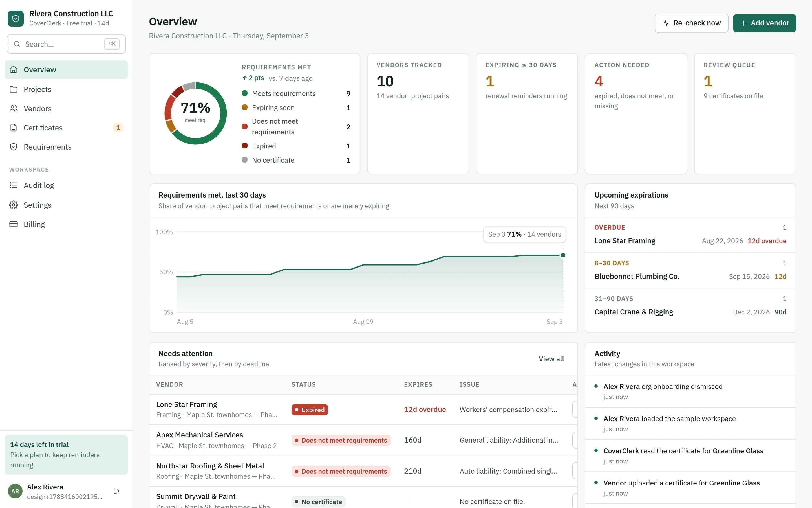
Task: Click the pulse icon in Re-check now
Action: click(666, 23)
